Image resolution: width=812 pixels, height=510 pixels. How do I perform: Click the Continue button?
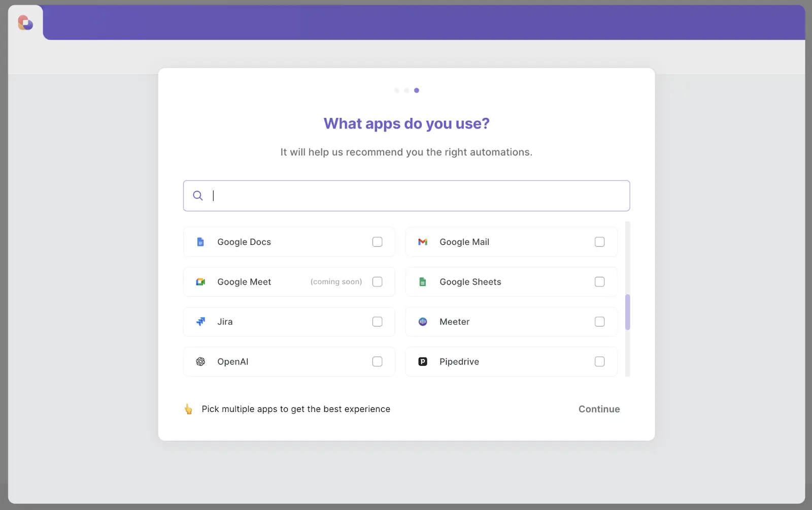pyautogui.click(x=599, y=409)
